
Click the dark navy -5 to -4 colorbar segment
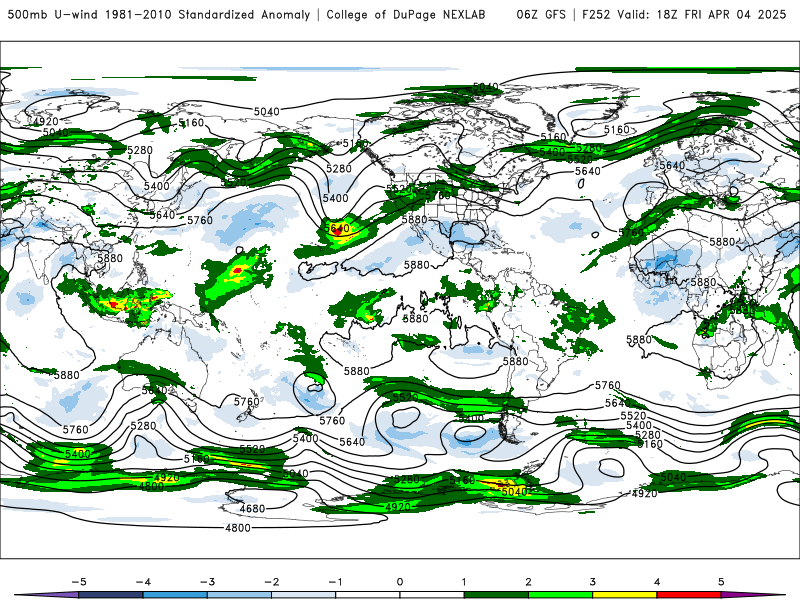click(x=111, y=595)
